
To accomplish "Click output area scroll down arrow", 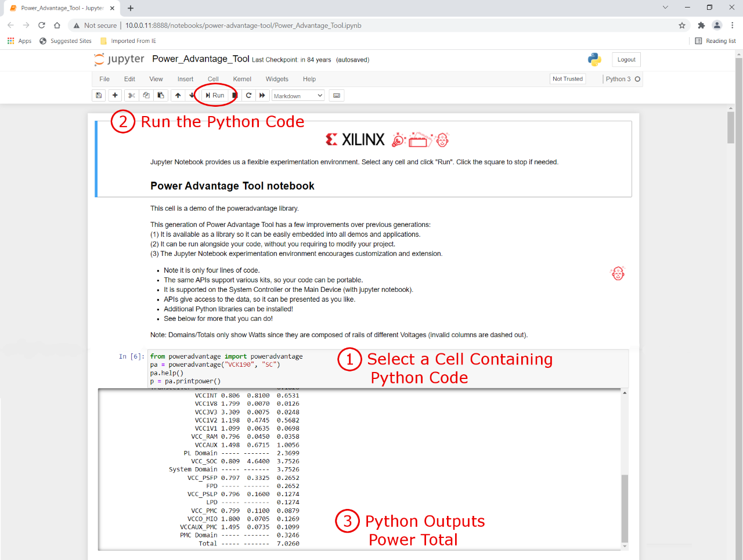I will (625, 546).
